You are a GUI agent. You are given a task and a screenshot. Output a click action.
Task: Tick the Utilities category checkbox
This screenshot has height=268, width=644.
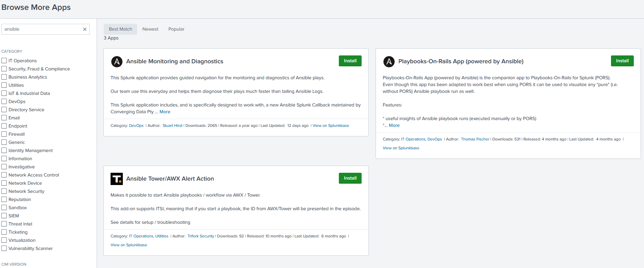[4, 85]
